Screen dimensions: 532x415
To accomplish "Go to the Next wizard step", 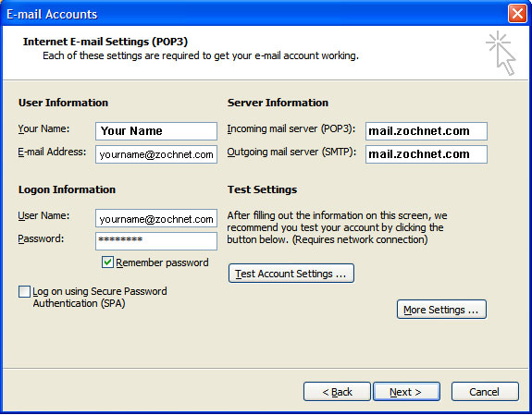I will click(x=406, y=392).
